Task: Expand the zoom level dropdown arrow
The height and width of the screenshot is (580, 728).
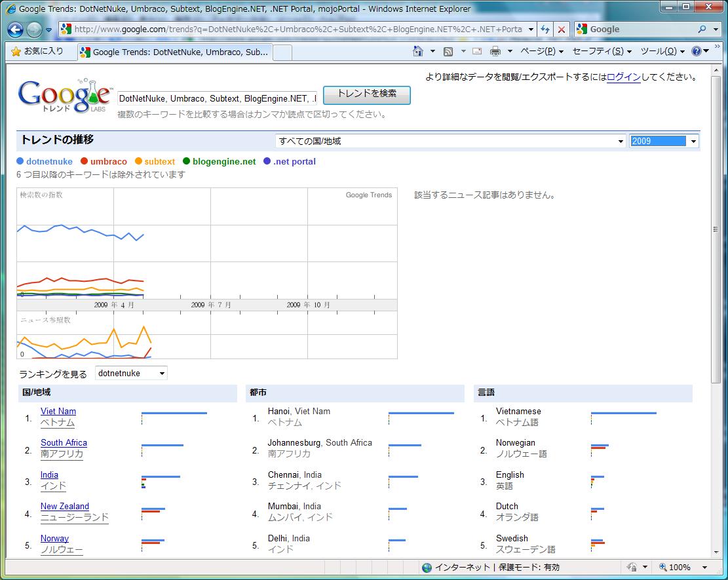Action: pyautogui.click(x=704, y=567)
